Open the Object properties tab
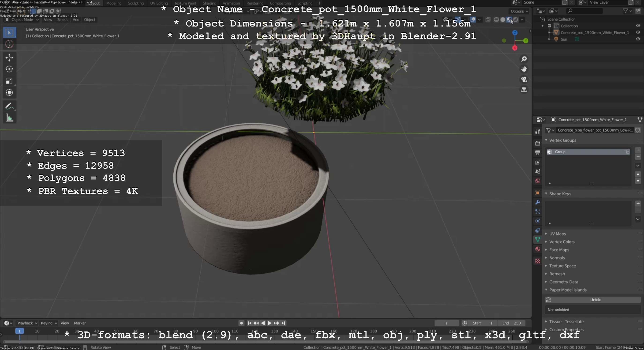The image size is (644, 350). click(x=538, y=193)
